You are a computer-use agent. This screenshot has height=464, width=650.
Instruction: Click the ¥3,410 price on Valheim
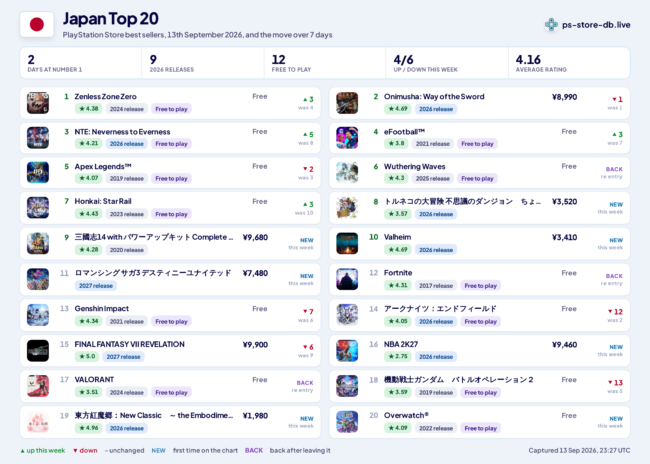click(x=564, y=238)
